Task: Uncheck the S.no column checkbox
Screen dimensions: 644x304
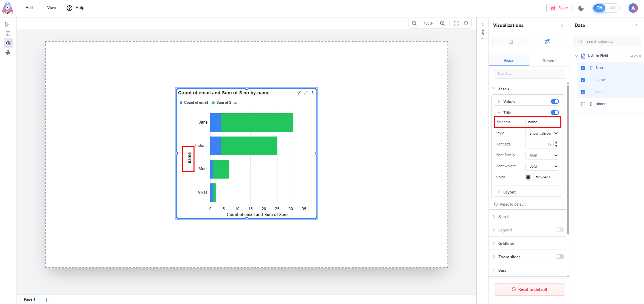Action: point(583,68)
